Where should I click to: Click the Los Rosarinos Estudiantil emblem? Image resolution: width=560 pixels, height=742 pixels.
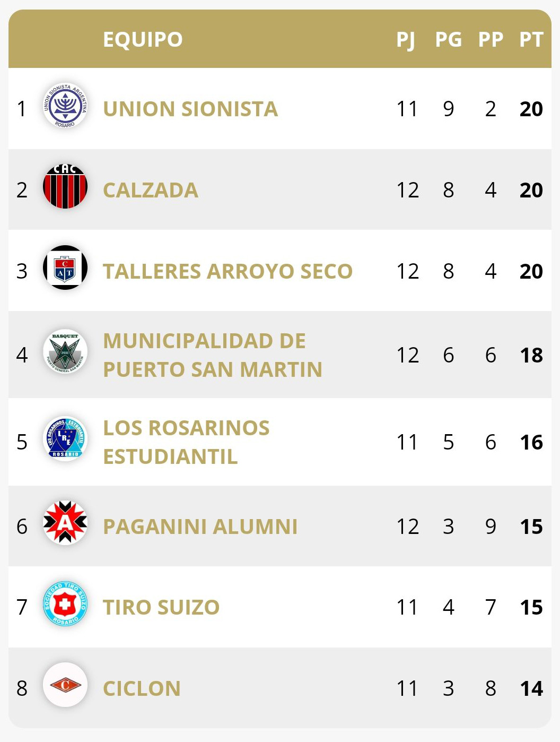pyautogui.click(x=65, y=439)
